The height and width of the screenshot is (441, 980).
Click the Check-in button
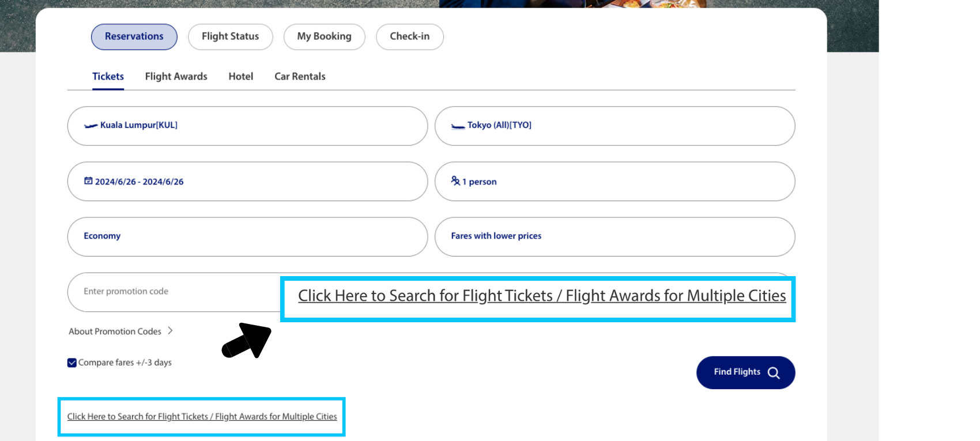409,36
